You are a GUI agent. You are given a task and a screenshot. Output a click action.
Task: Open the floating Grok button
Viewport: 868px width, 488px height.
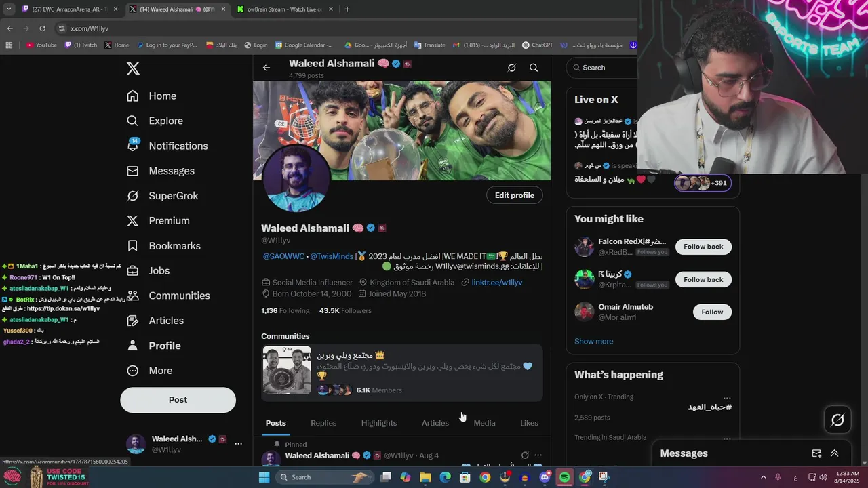(x=837, y=420)
